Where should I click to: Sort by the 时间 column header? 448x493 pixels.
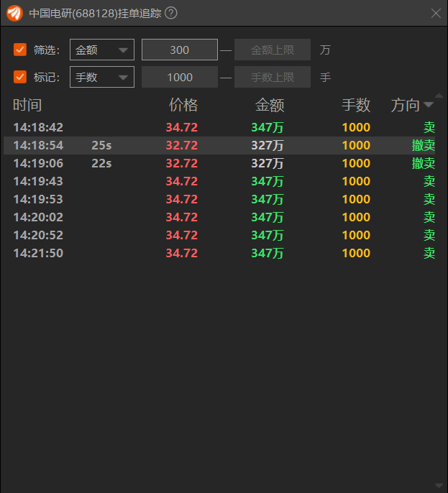click(x=27, y=106)
